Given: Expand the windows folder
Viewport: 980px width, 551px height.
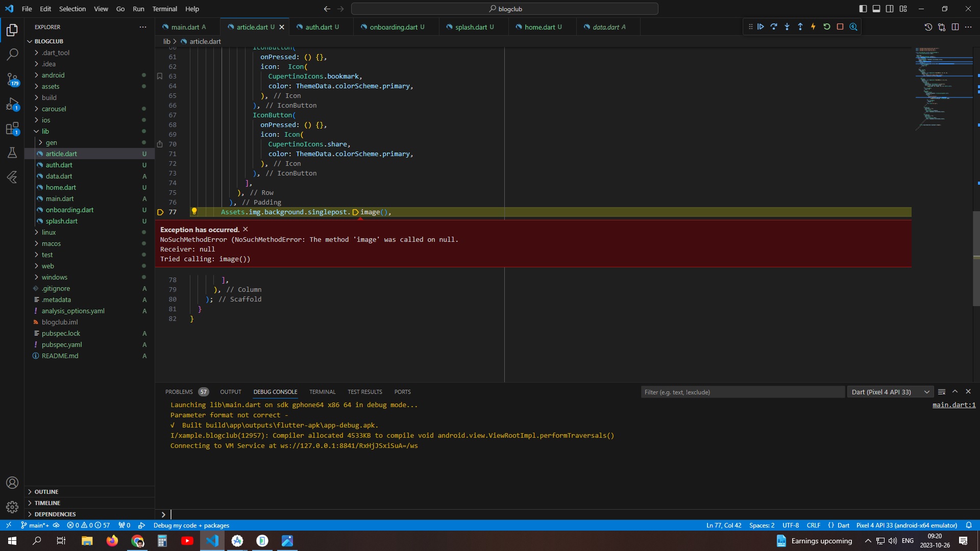Looking at the screenshot, I should pos(54,277).
